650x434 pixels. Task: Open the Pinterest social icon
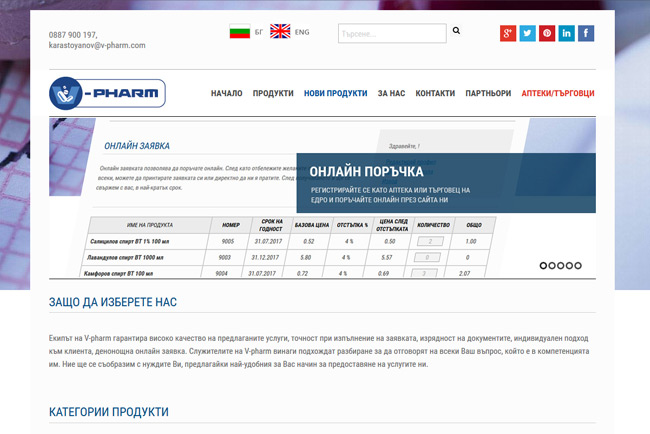pyautogui.click(x=547, y=33)
